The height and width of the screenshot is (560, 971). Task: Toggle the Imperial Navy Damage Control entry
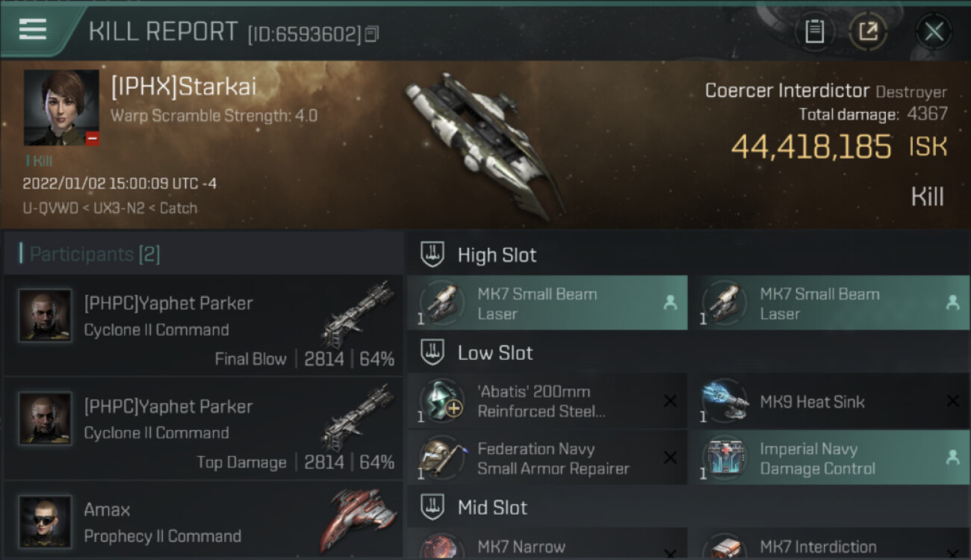[829, 458]
